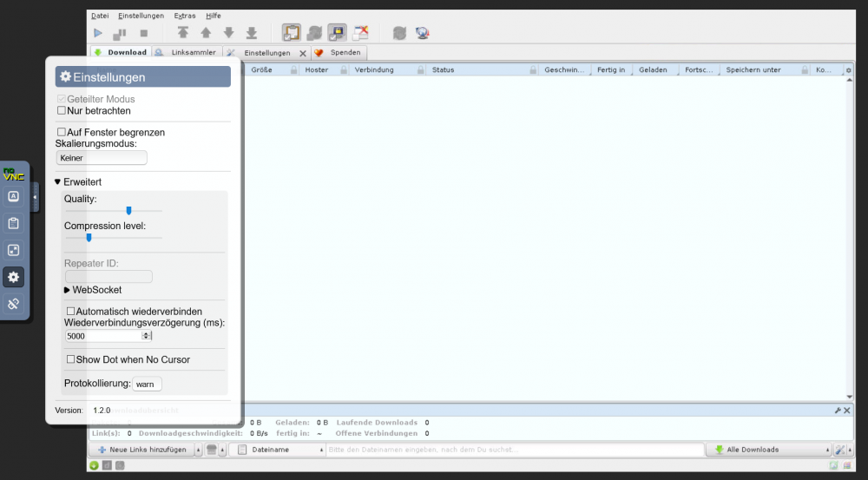Screen dimensions: 868x480
Task: Open the noVNC clipboard panel
Action: 13,223
